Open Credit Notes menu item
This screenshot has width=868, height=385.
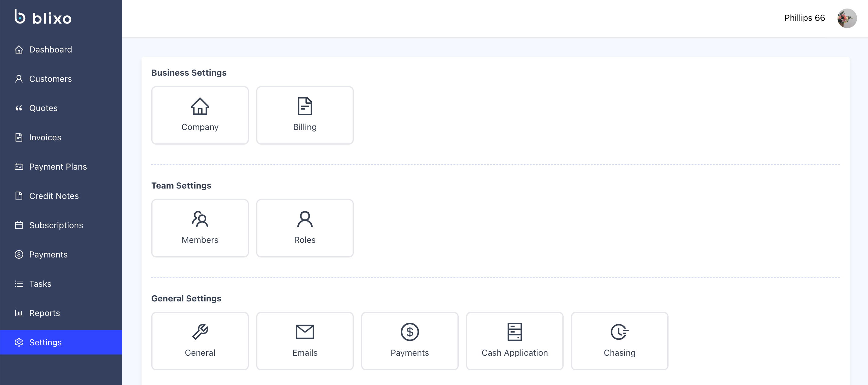click(54, 196)
